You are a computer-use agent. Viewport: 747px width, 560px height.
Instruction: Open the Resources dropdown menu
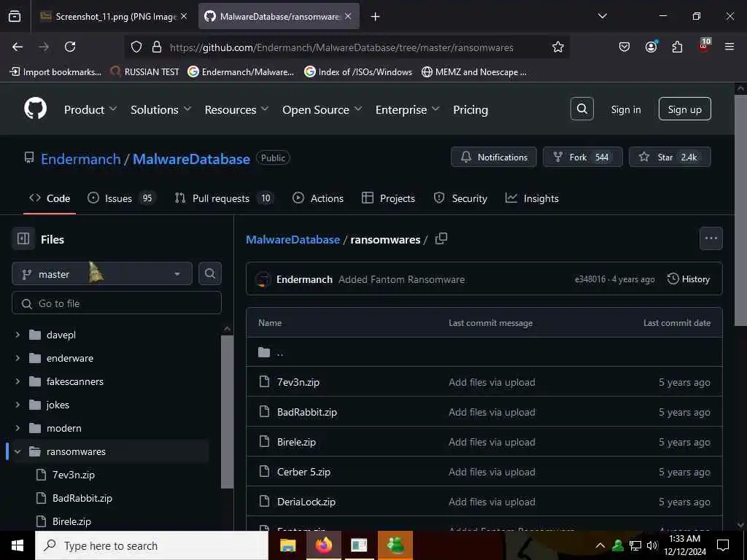pos(236,109)
